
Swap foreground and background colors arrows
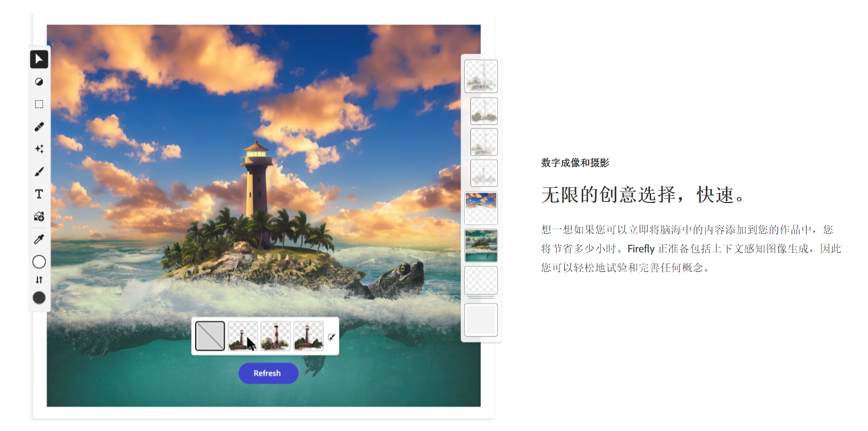(x=39, y=280)
